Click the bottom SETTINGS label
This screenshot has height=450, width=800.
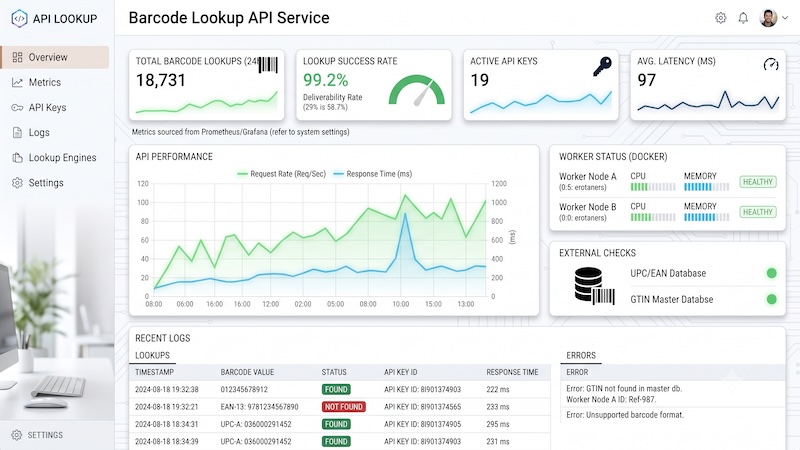(45, 435)
